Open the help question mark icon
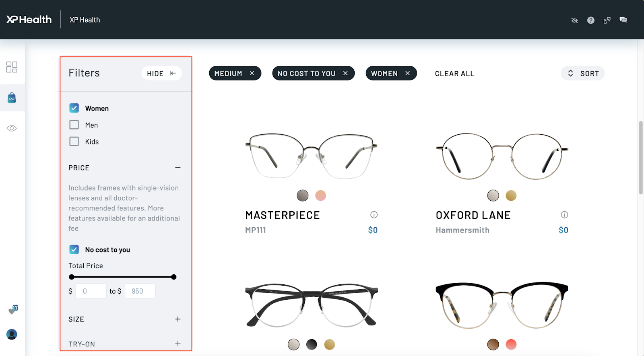 (590, 20)
